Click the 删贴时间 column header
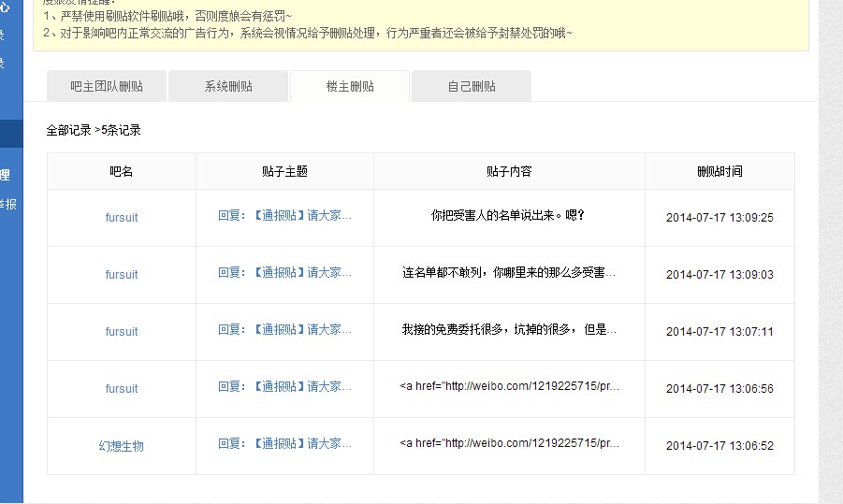 coord(719,172)
